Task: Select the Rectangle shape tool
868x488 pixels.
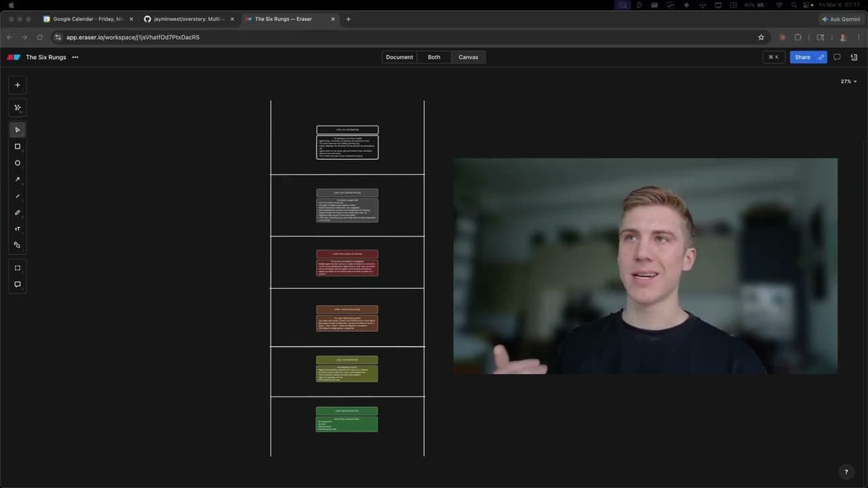Action: 18,146
